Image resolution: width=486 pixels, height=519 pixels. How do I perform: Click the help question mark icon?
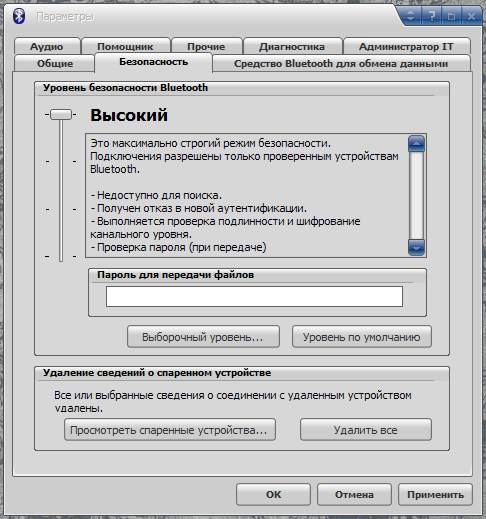pyautogui.click(x=432, y=16)
